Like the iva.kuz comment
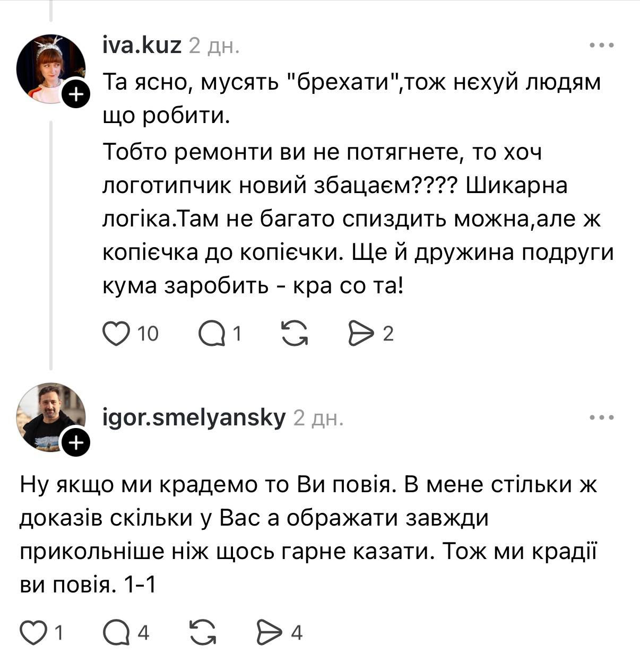The width and height of the screenshot is (640, 672). (x=117, y=334)
